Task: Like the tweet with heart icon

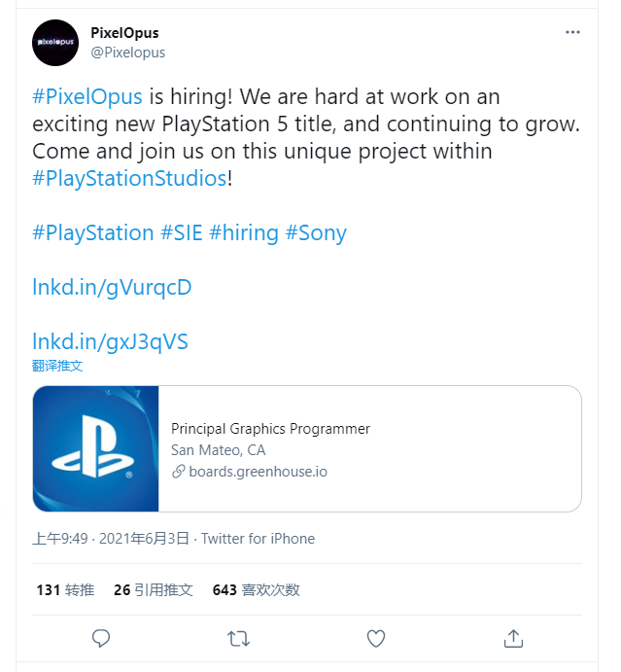Action: click(x=376, y=638)
